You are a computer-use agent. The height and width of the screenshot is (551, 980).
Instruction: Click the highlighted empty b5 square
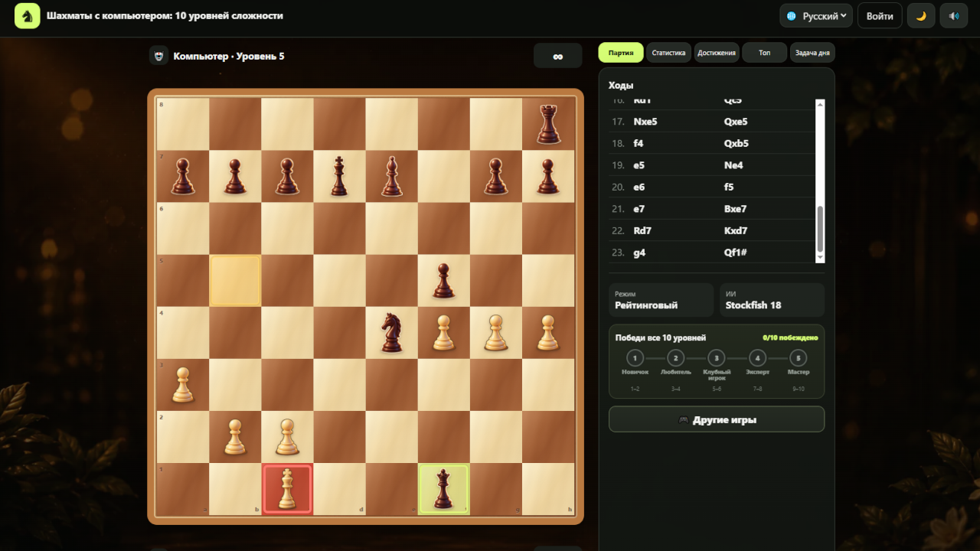coord(235,281)
